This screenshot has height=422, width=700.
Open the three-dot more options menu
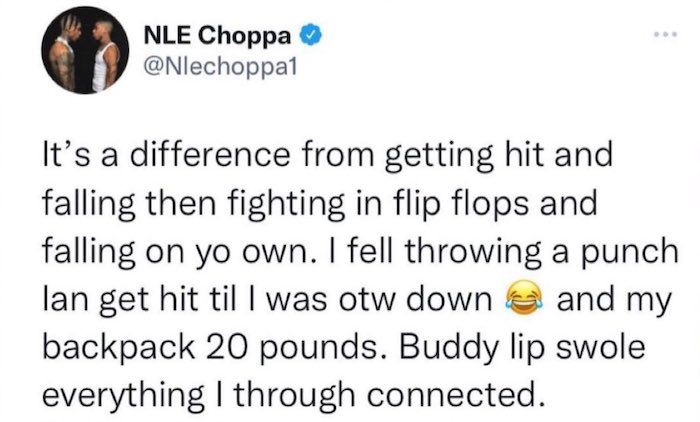(666, 34)
